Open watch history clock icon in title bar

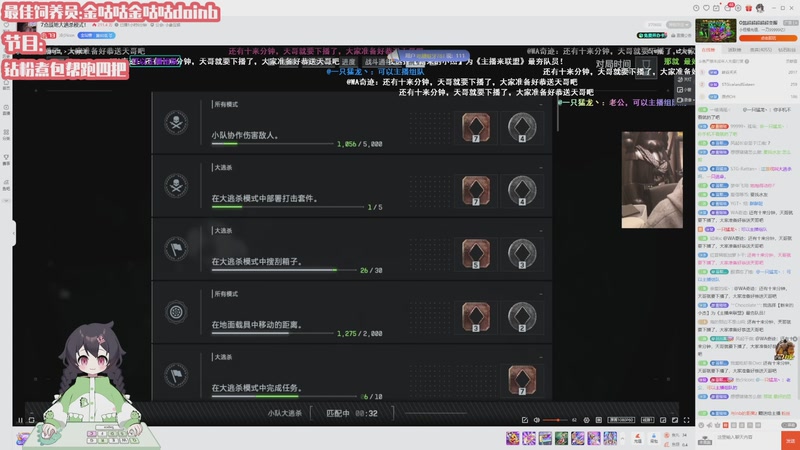pyautogui.click(x=696, y=8)
